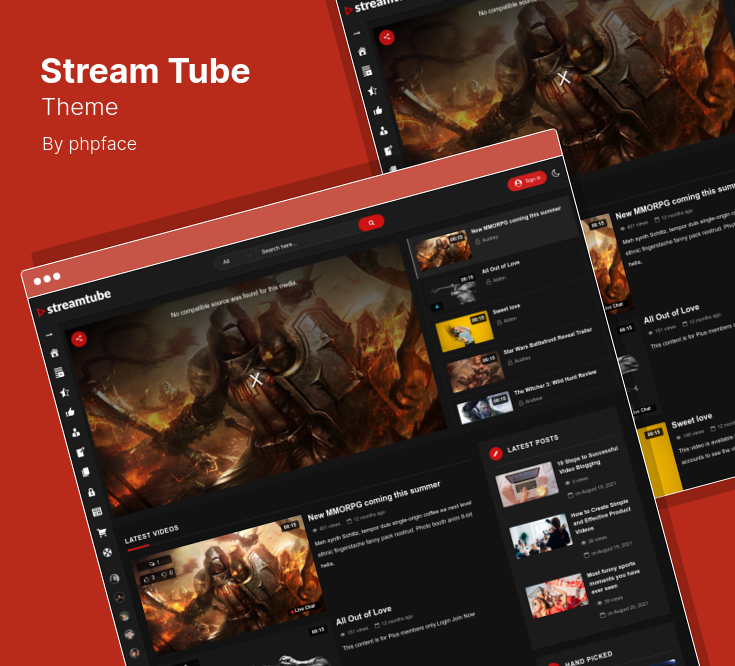Click the first user avatar in front sidebar

coord(114,578)
